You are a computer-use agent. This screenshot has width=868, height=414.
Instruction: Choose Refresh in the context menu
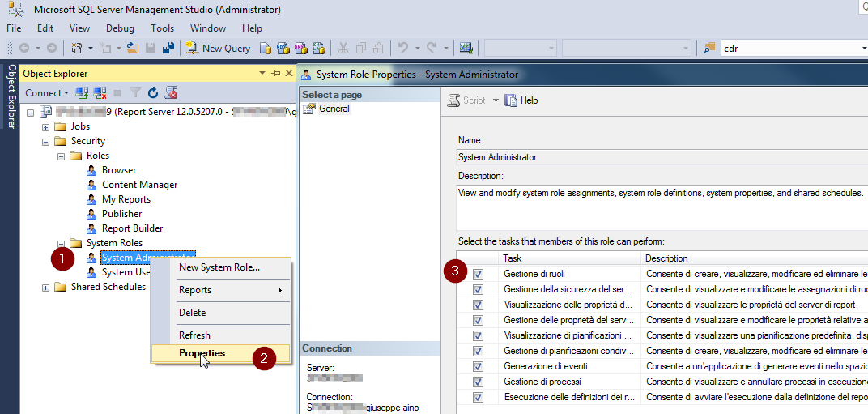219,335
